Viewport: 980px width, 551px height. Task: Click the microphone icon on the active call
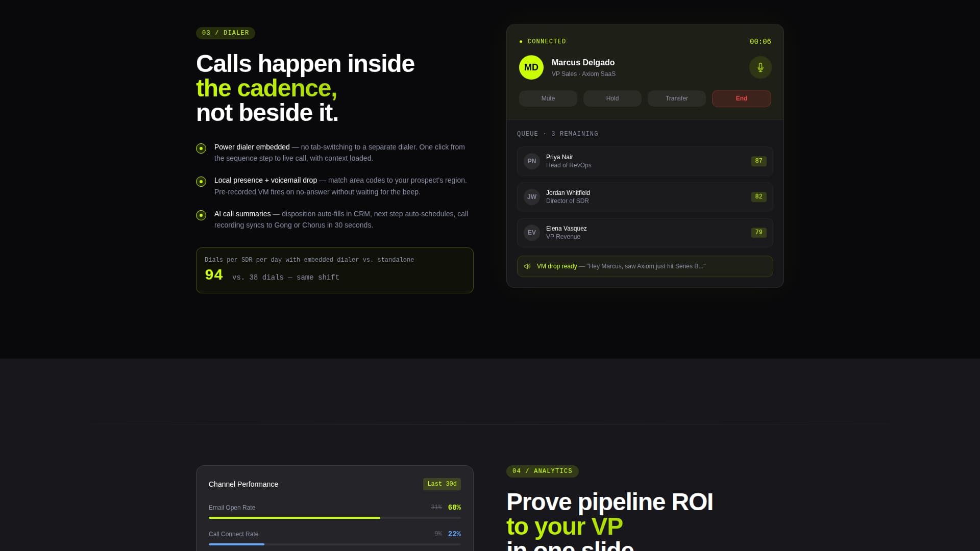tap(760, 67)
